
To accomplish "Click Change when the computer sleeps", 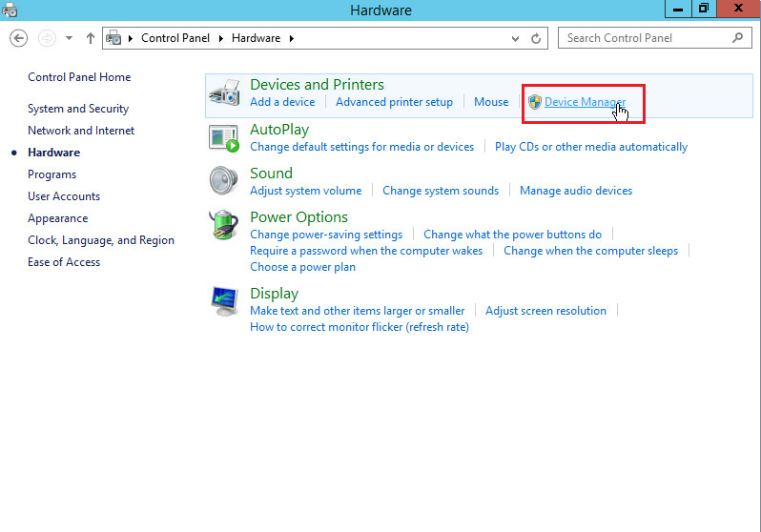I will point(590,251).
